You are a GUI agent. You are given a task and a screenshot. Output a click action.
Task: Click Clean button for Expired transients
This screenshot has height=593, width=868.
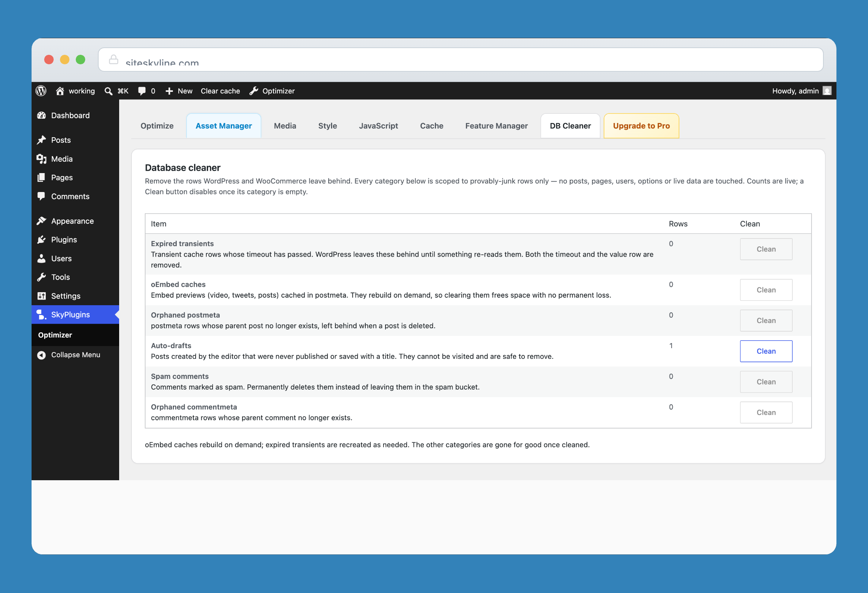coord(766,249)
